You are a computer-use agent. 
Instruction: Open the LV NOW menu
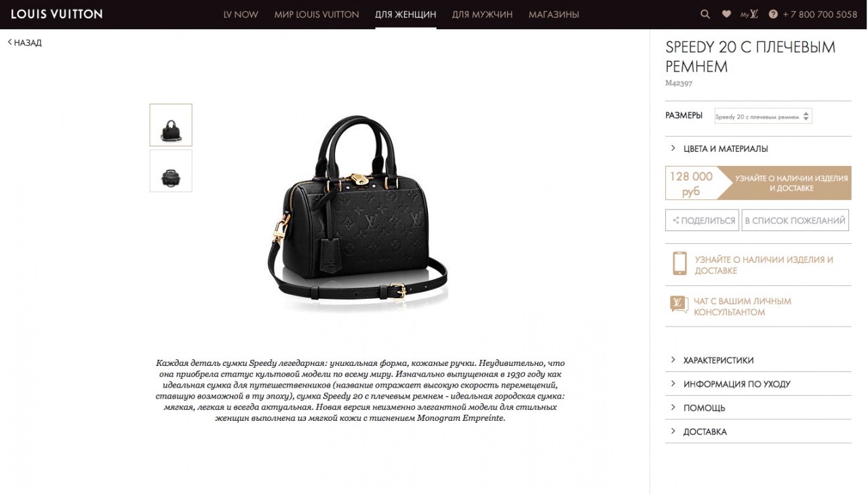[241, 14]
